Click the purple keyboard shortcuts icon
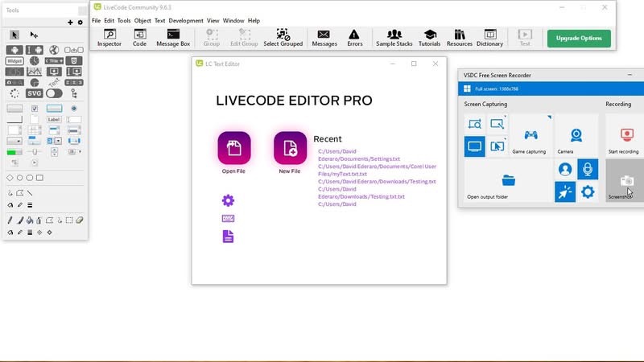The image size is (644, 362). point(228,218)
